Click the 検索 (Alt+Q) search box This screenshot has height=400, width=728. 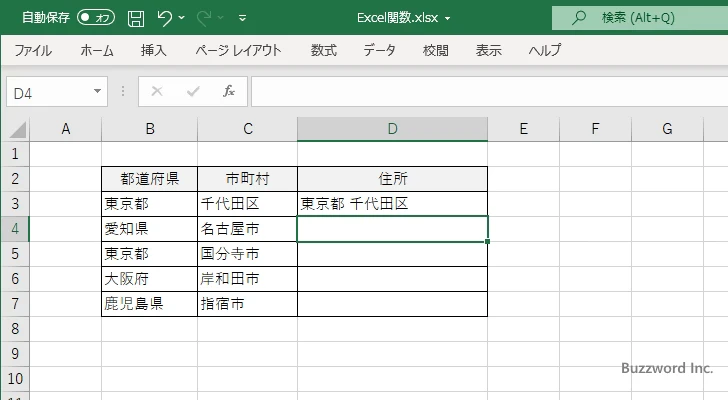click(x=640, y=18)
